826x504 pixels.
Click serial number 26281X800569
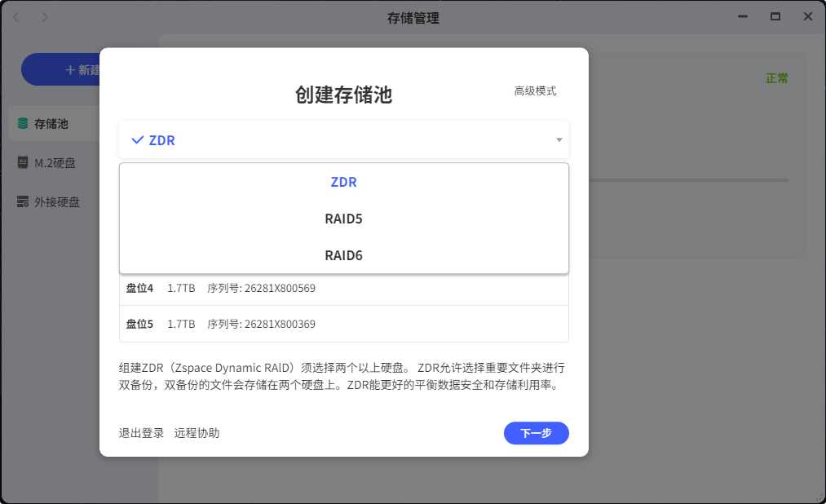pyautogui.click(x=280, y=288)
